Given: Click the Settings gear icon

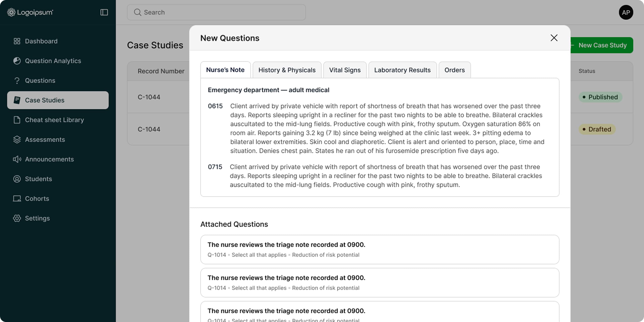Looking at the screenshot, I should point(17,218).
